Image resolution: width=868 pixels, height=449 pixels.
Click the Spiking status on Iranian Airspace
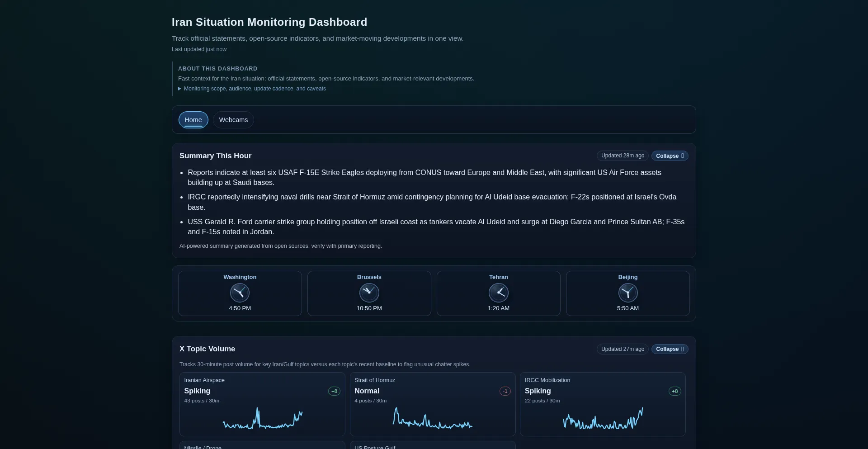(x=197, y=391)
